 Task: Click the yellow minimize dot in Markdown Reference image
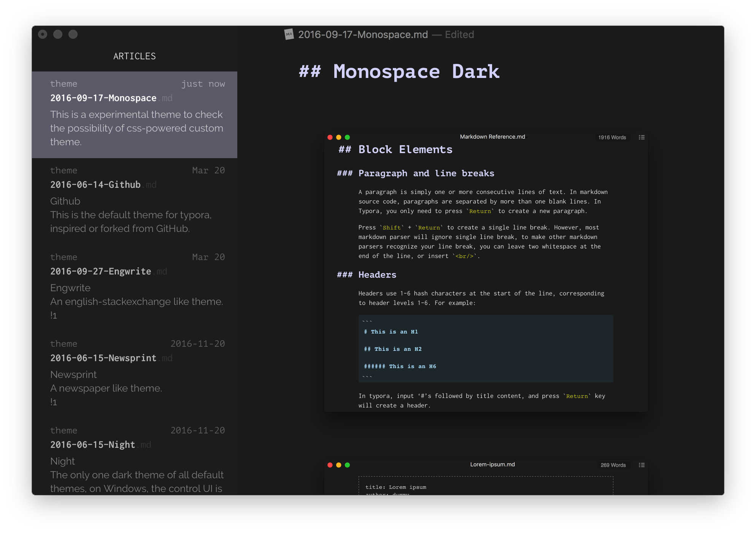point(338,137)
